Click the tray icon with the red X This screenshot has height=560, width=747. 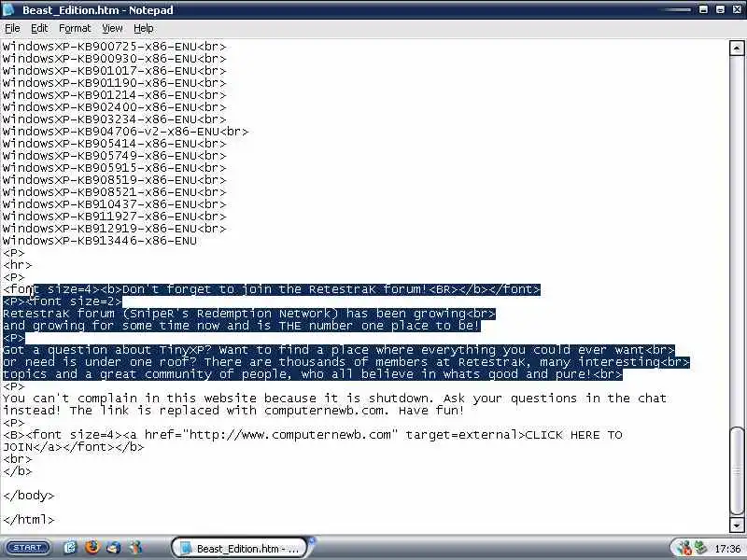[x=684, y=548]
